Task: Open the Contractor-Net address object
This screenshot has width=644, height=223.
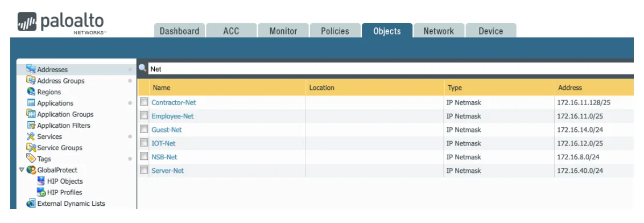Action: pyautogui.click(x=174, y=102)
